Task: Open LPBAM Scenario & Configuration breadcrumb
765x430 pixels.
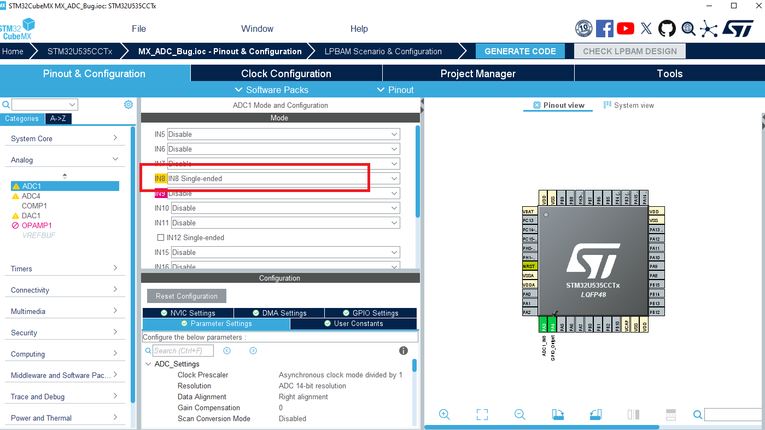Action: pos(383,51)
